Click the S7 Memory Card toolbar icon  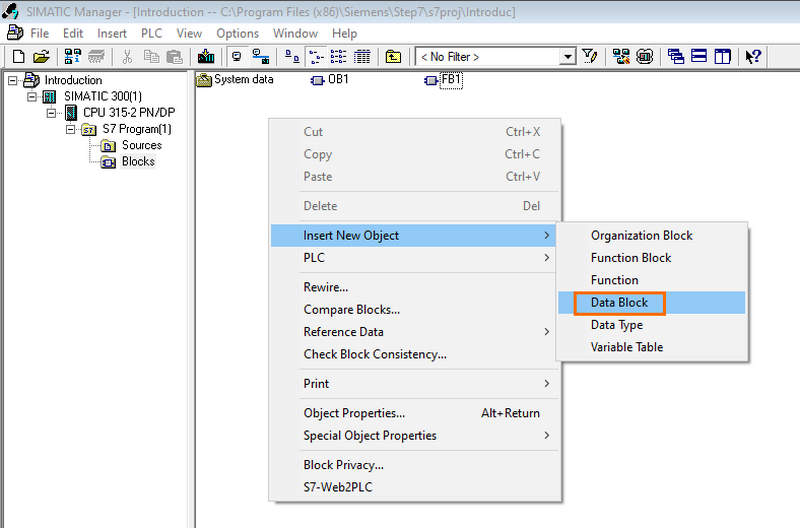click(96, 56)
